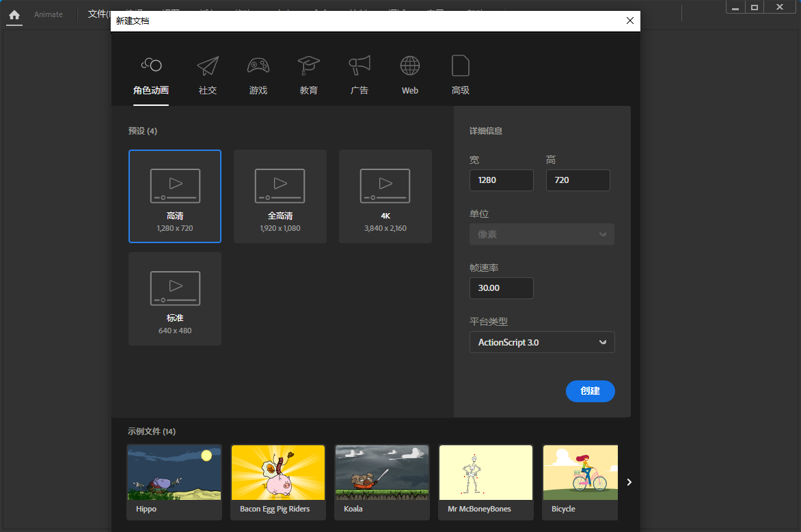Click the Home icon in top bar
The image size is (801, 532).
(14, 14)
